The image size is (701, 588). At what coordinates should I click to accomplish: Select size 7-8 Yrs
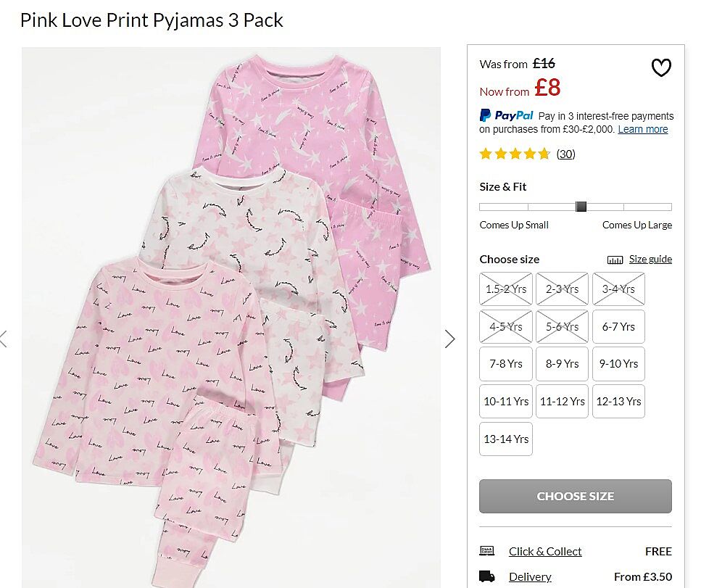point(506,364)
